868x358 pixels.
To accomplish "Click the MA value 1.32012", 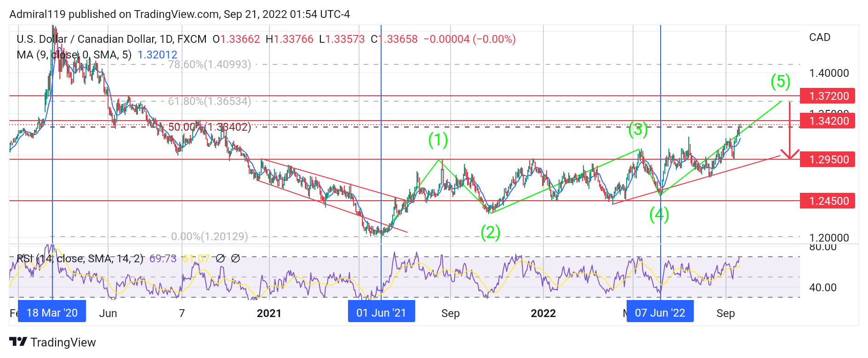I will point(157,55).
